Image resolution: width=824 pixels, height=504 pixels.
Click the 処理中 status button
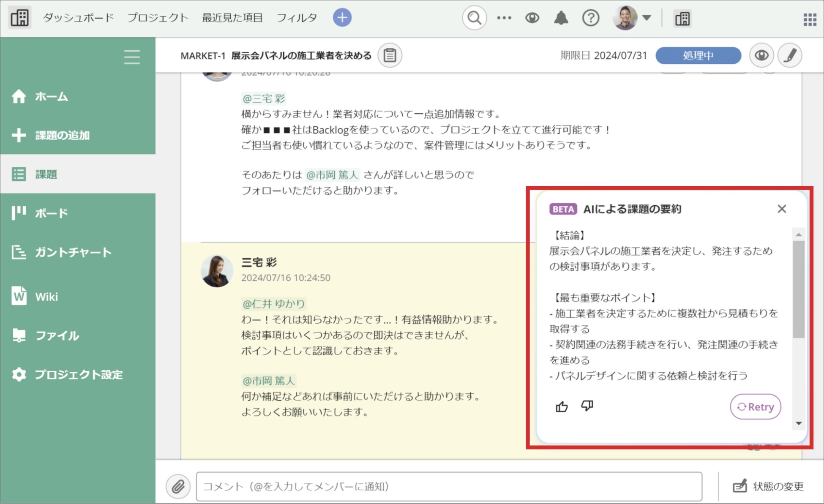[x=698, y=55]
